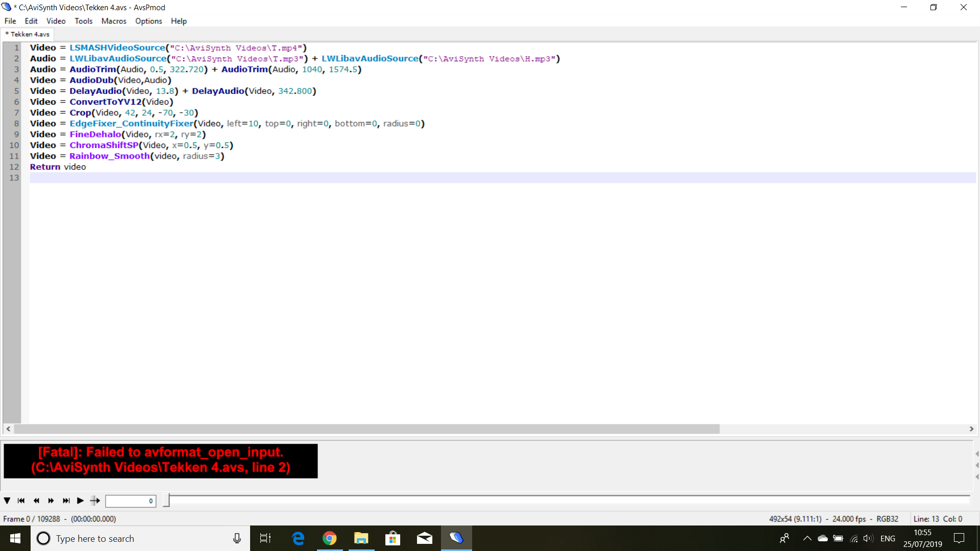Open the People icon in tray
980x551 pixels.
click(785, 538)
